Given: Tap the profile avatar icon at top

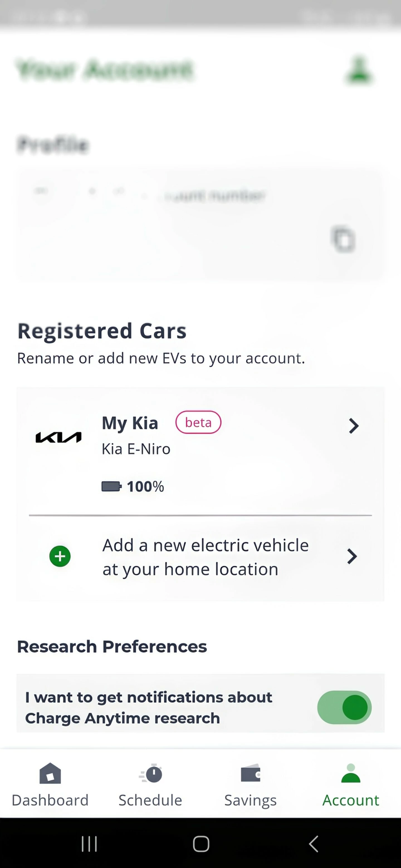Looking at the screenshot, I should pyautogui.click(x=358, y=70).
